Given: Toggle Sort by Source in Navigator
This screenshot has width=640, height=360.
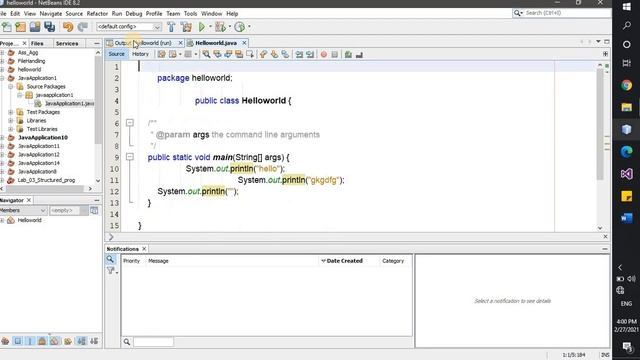Looking at the screenshot, I should point(94,341).
